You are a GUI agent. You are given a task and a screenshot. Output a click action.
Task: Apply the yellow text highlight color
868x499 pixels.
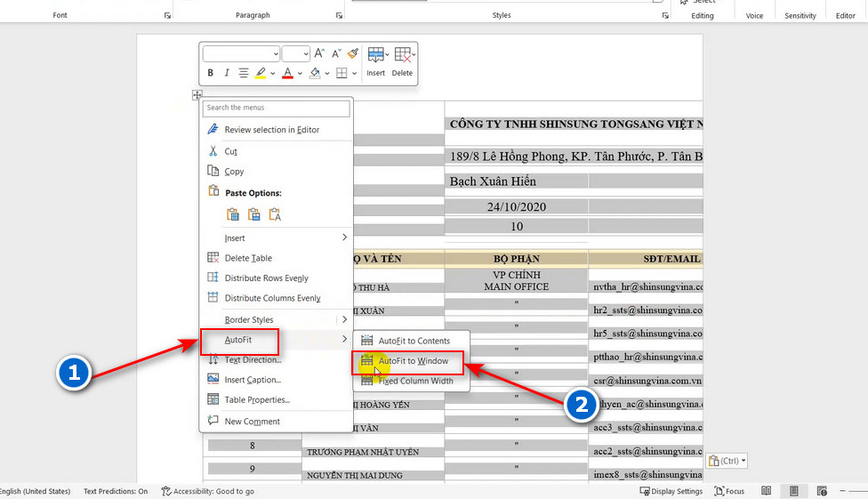tap(261, 73)
